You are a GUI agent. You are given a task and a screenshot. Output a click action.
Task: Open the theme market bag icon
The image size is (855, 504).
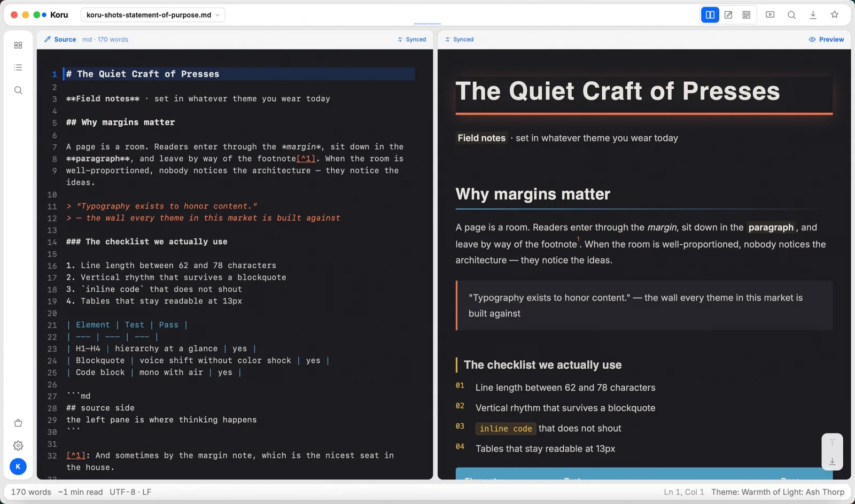point(18,423)
